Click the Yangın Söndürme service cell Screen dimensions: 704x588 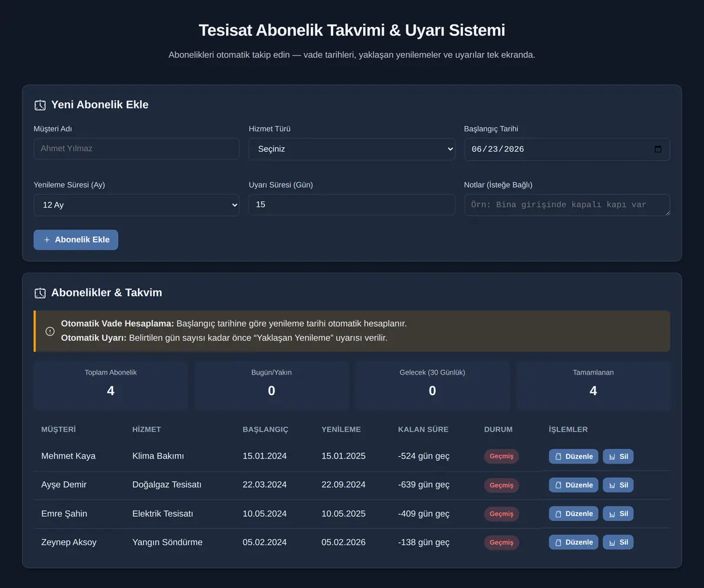click(168, 542)
